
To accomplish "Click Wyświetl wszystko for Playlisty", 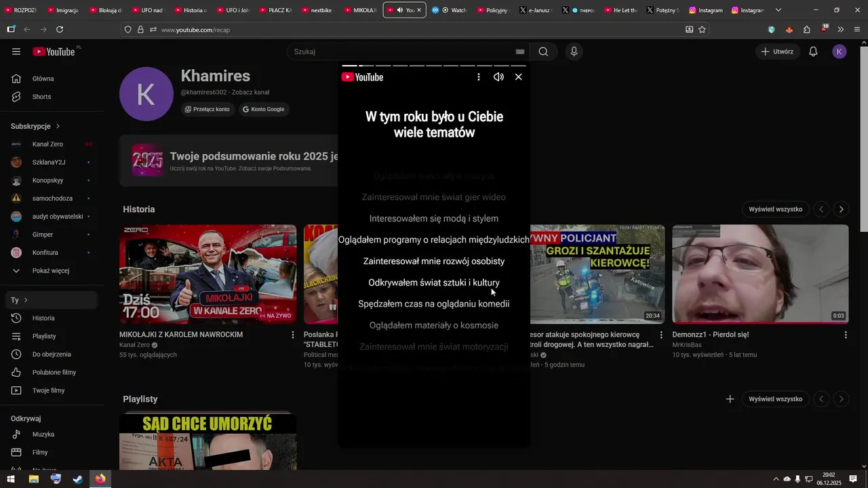I will point(775,399).
